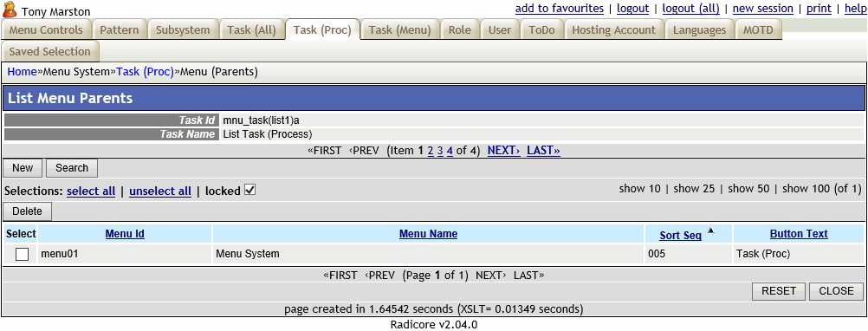Open the Task (Menu) tab
868x331 pixels.
[x=399, y=29]
